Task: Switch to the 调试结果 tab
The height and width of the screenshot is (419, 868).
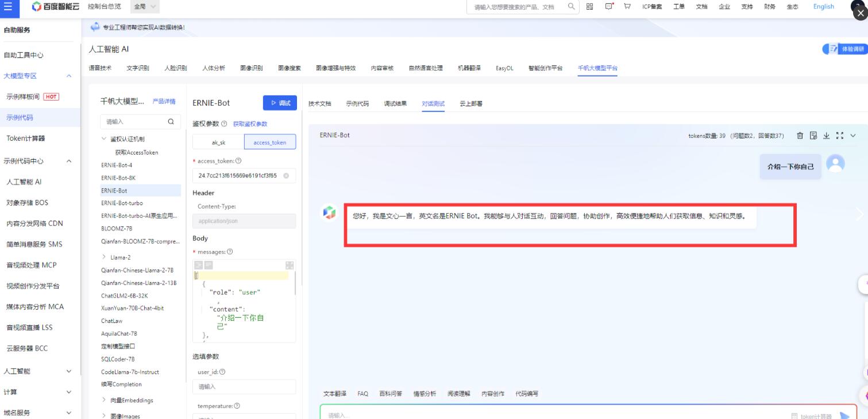Action: tap(395, 103)
